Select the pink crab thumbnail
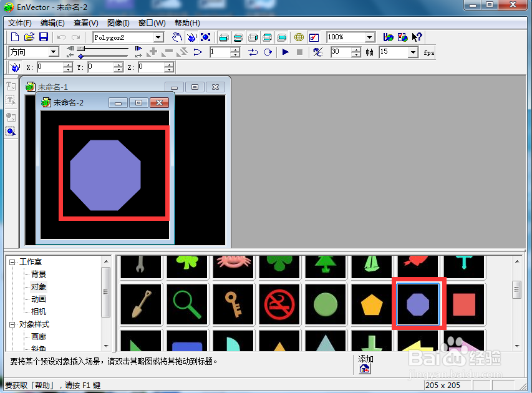Viewport: 532px width, 393px height. (233, 267)
